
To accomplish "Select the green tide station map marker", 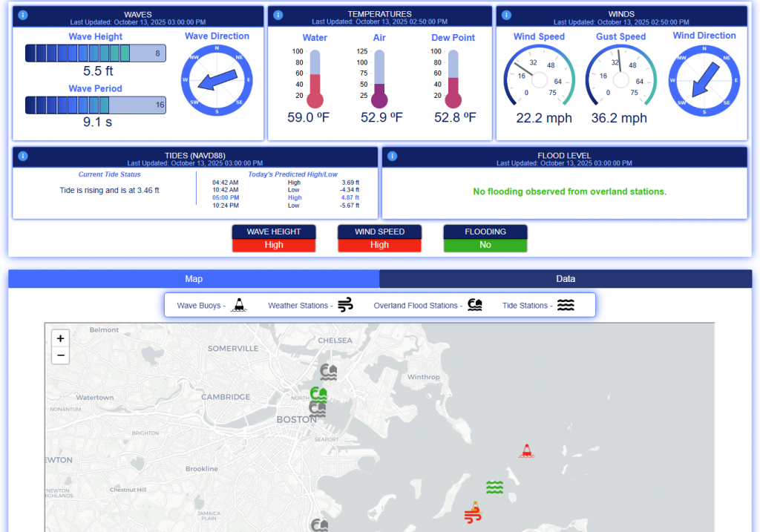I will pos(495,487).
